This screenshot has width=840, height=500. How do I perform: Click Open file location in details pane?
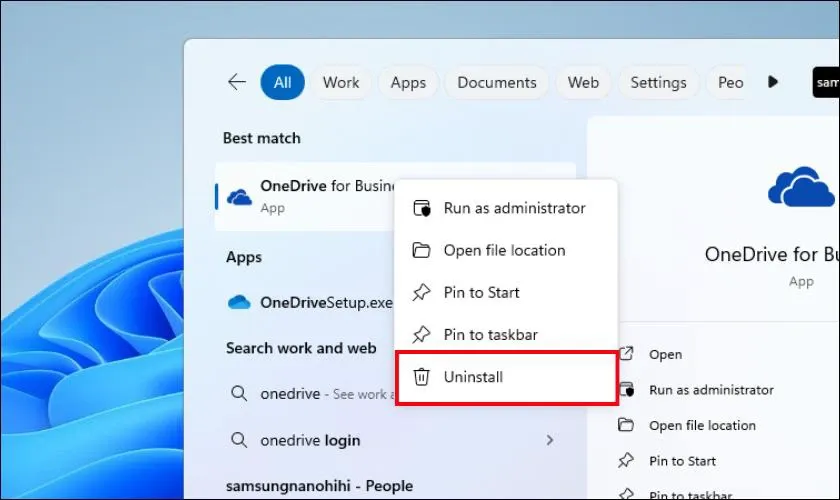[702, 426]
